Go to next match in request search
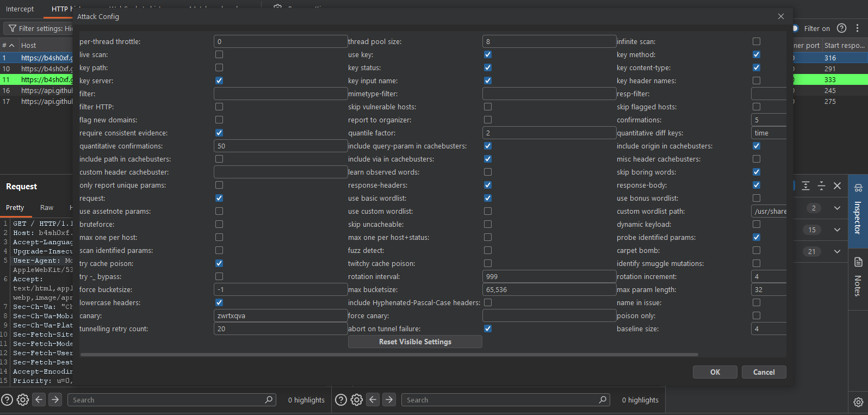Image resolution: width=868 pixels, height=415 pixels. pos(55,400)
